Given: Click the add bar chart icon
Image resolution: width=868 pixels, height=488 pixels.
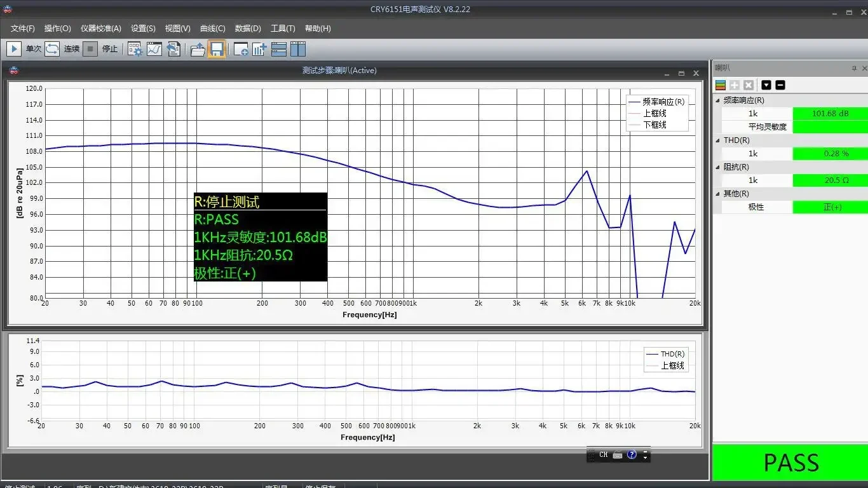Looking at the screenshot, I should click(259, 49).
